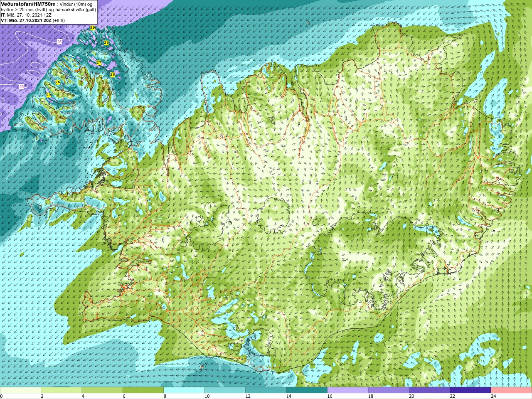Screen dimensions: 532x399
Task: Pick the 4–6 m/s green legend swatch
Action: point(102,390)
